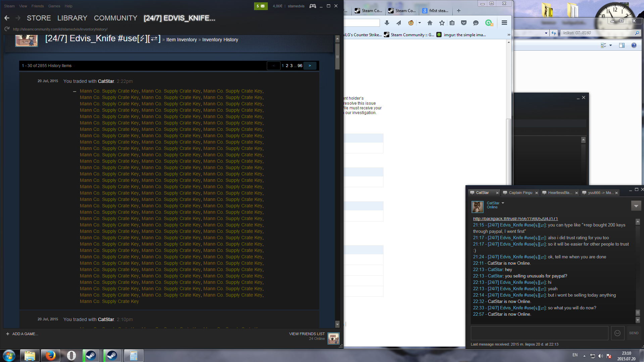Go to the Item Inventory breadcrumb link
644x362 pixels.
tap(182, 40)
